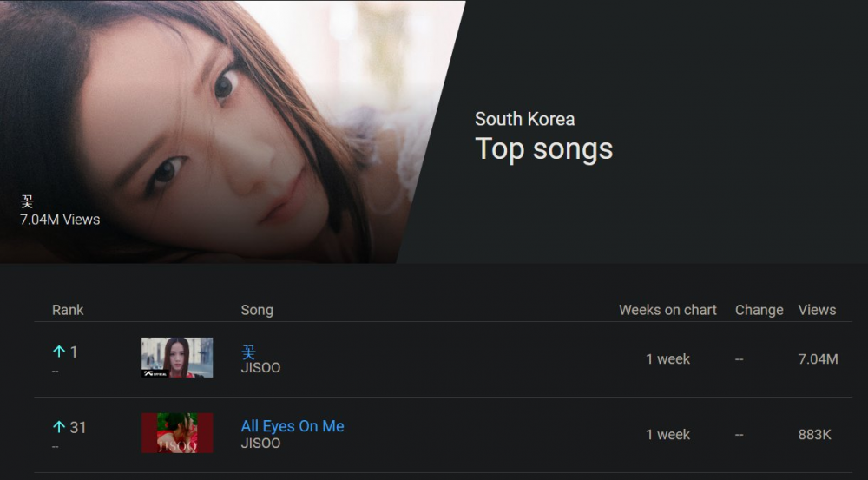
Task: Click the hero banner artist image
Action: 221,131
